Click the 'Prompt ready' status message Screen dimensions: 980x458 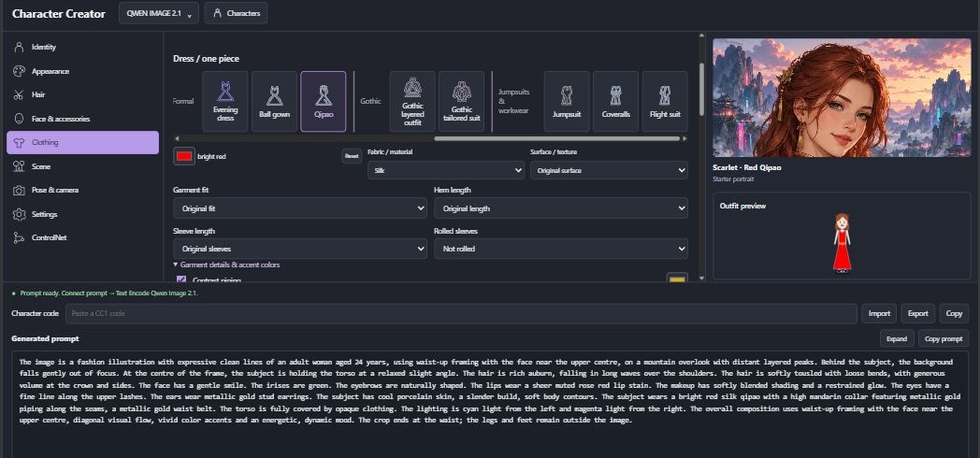(x=108, y=293)
